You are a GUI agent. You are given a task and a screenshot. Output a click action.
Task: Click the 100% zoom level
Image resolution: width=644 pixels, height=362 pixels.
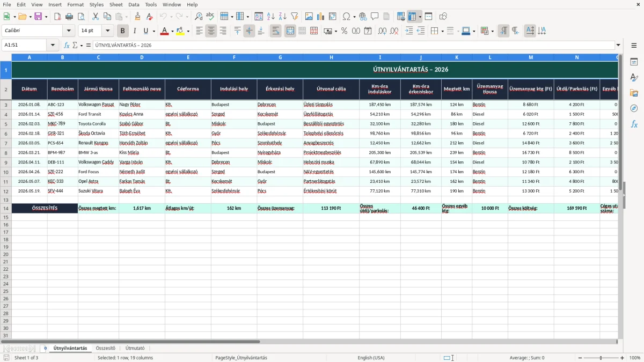coord(635,358)
